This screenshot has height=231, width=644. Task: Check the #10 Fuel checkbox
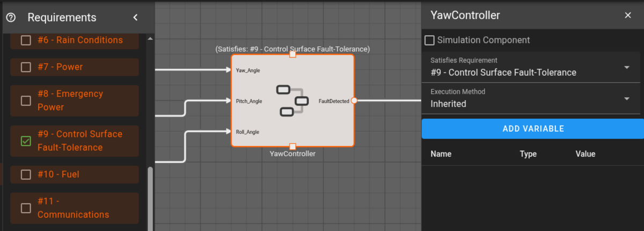[x=26, y=175]
